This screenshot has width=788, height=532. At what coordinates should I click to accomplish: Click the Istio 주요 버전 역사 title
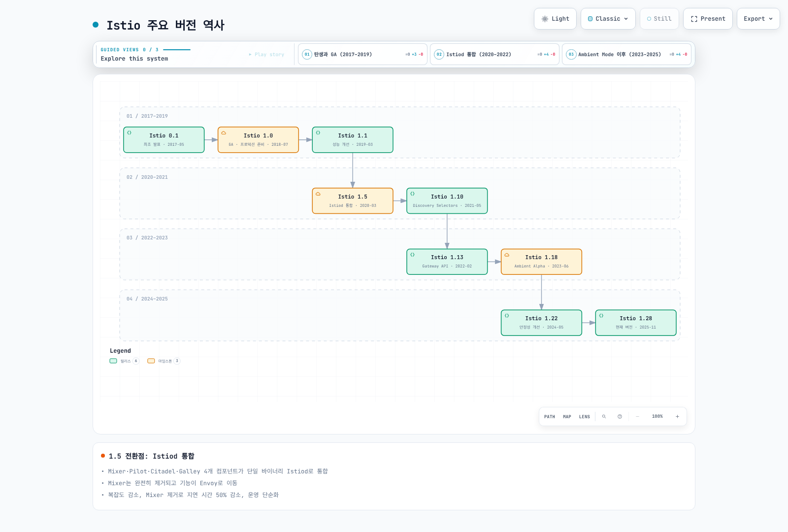coord(165,25)
